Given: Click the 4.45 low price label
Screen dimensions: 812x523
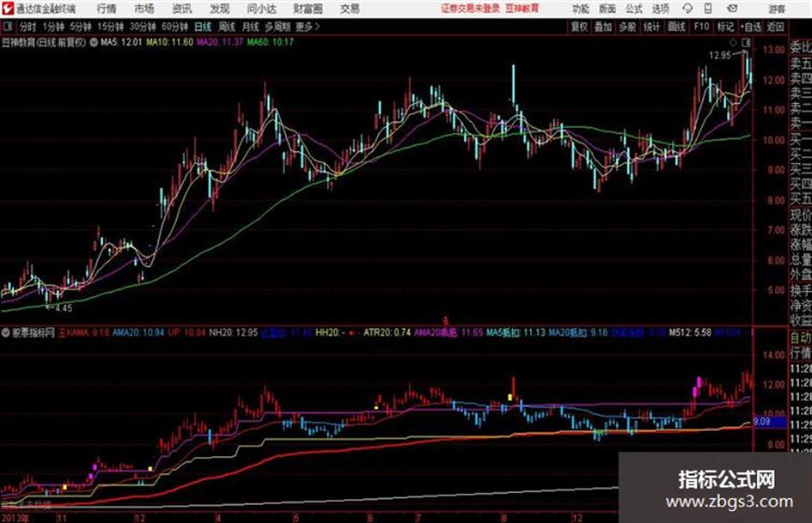Looking at the screenshot, I should 64,308.
